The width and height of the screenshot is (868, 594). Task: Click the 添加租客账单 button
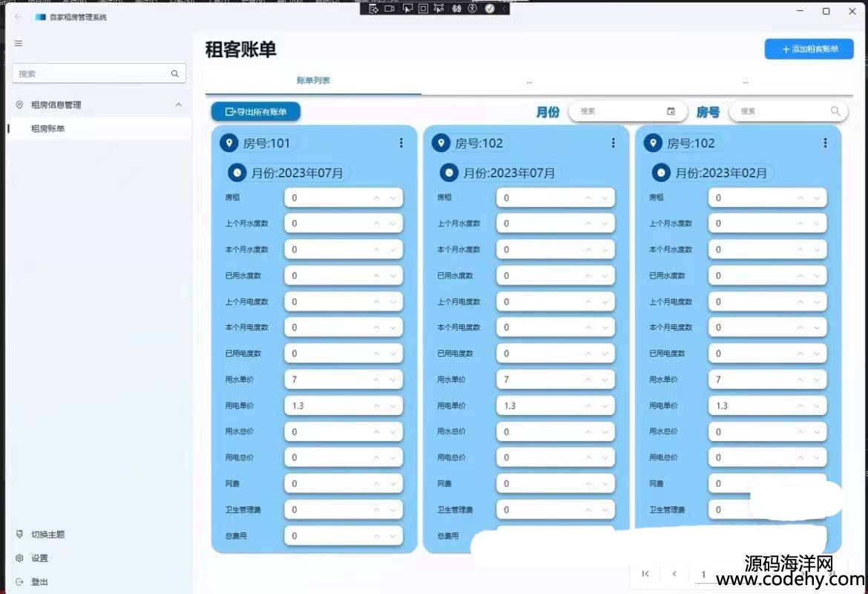pos(809,49)
